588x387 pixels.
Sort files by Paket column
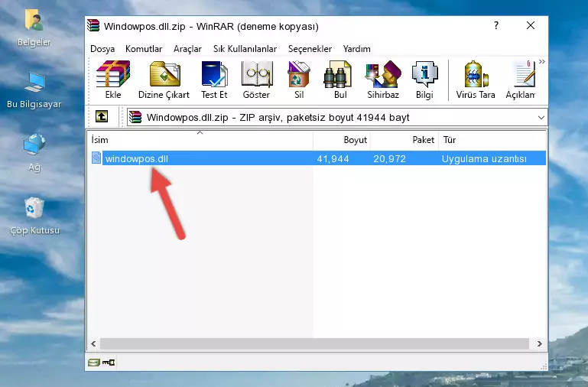pos(404,140)
